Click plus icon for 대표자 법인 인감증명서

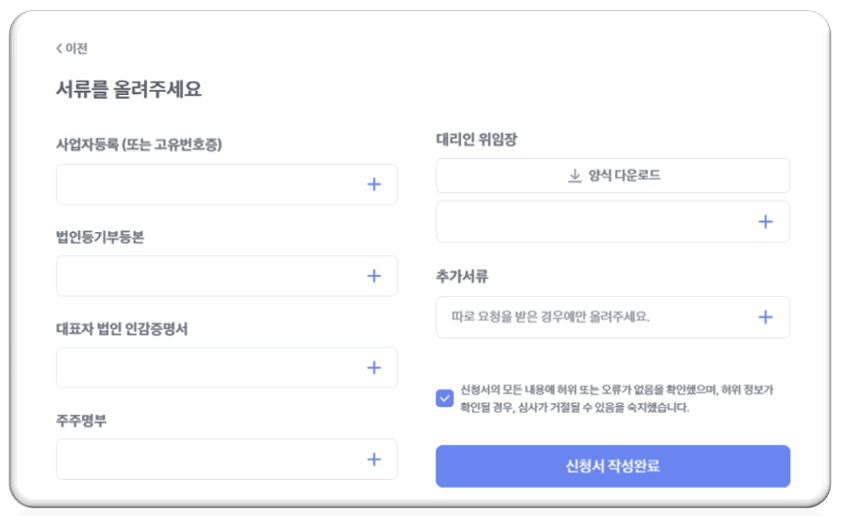(374, 368)
